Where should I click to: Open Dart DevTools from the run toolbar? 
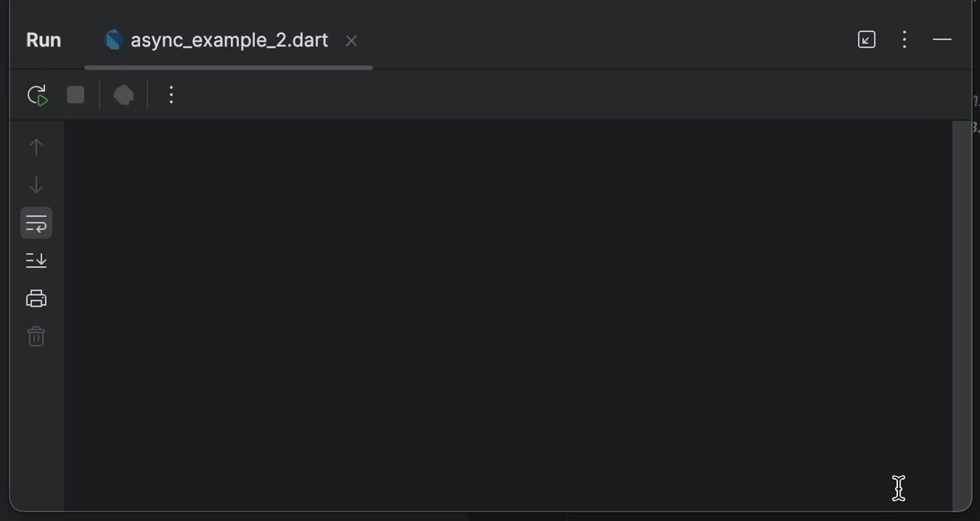point(123,95)
